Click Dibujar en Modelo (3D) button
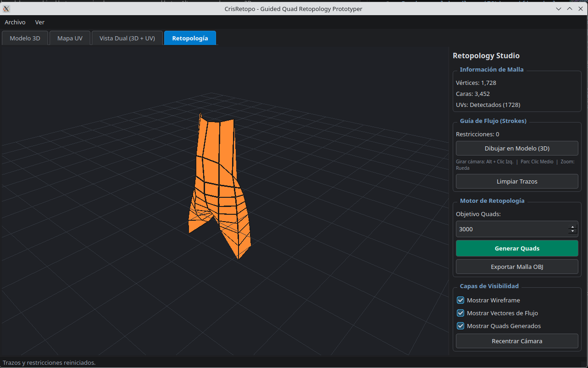 pyautogui.click(x=517, y=148)
